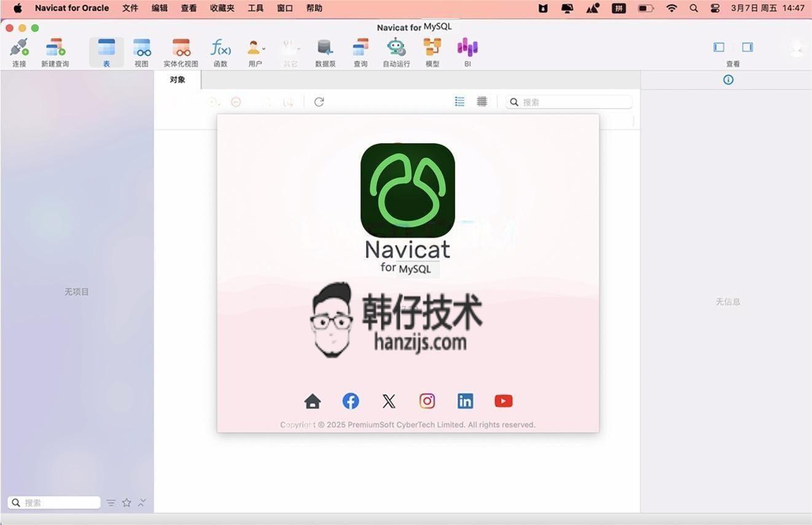This screenshot has width=812, height=525.
Task: Create a new query with 新建查询
Action: [55, 52]
